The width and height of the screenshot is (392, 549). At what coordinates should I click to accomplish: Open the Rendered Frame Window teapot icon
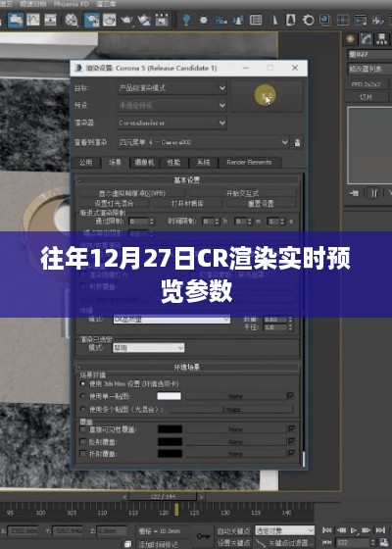coord(109,20)
